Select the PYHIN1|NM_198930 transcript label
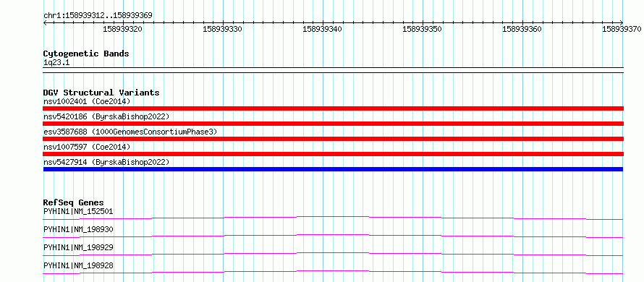 (78, 229)
